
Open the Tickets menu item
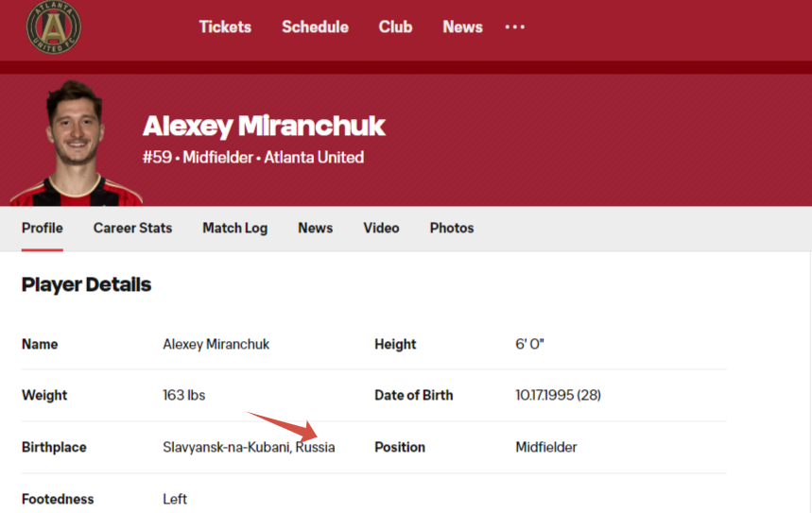[x=225, y=26]
